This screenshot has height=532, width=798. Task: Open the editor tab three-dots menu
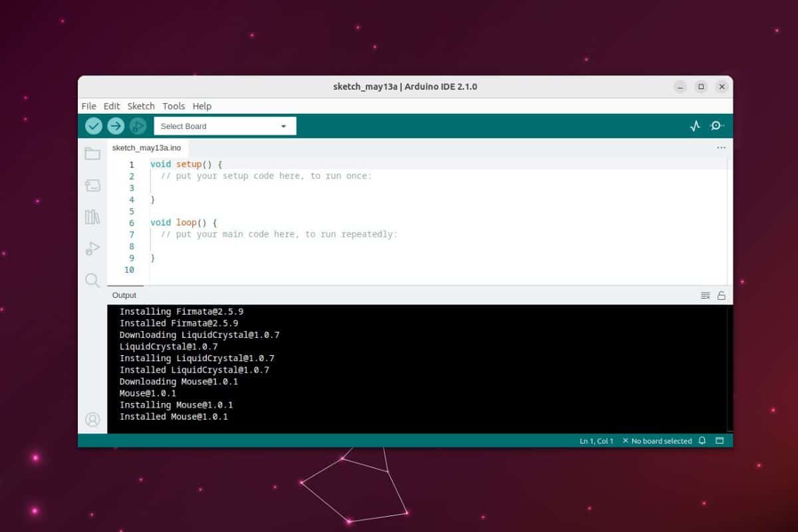click(721, 148)
